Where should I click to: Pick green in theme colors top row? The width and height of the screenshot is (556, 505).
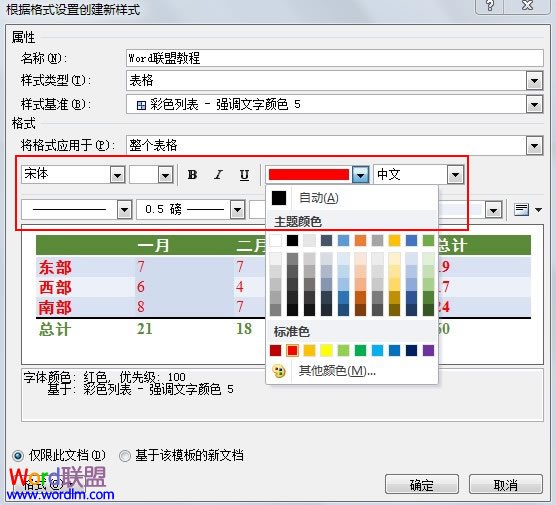click(428, 240)
